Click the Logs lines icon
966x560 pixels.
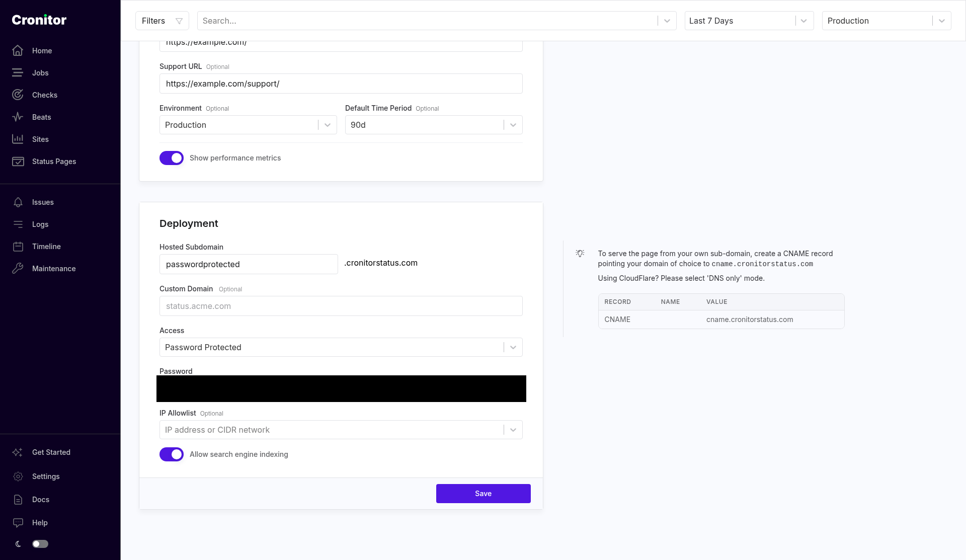tap(18, 224)
